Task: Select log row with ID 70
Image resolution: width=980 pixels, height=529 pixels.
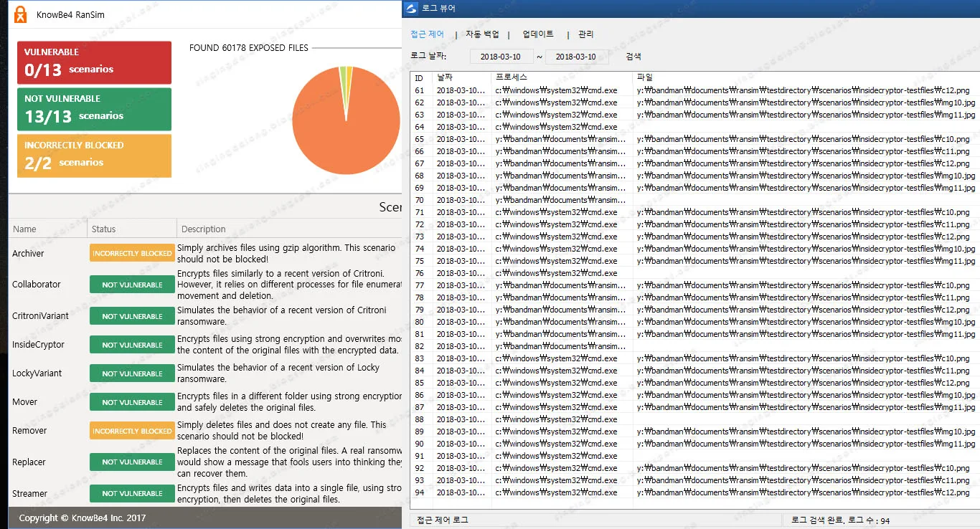Action: [694, 200]
